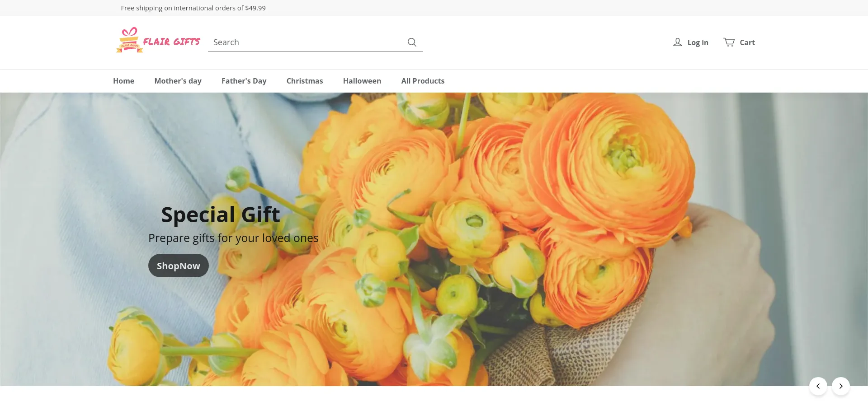Image resolution: width=868 pixels, height=401 pixels.
Task: Open the Home menu item
Action: coord(123,81)
